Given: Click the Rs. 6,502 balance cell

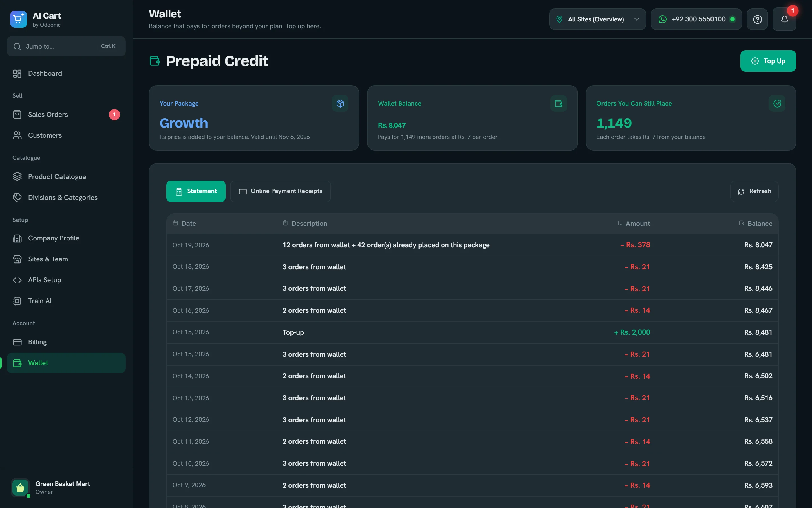Looking at the screenshot, I should point(758,376).
